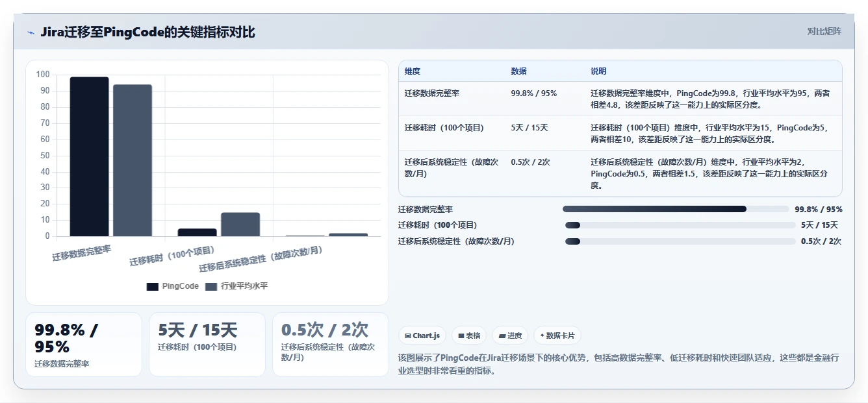This screenshot has height=403, width=868.
Task: Click the PingCode bar for 迁移耗时
Action: coord(198,232)
